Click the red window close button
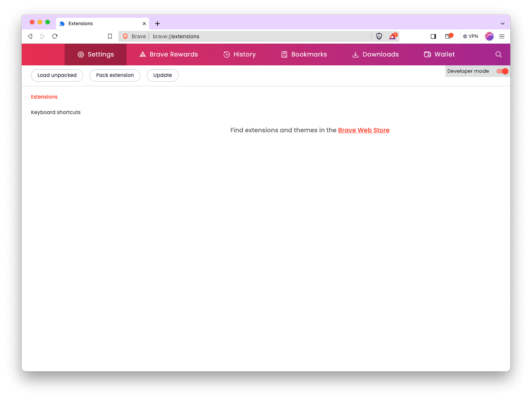 (x=32, y=22)
